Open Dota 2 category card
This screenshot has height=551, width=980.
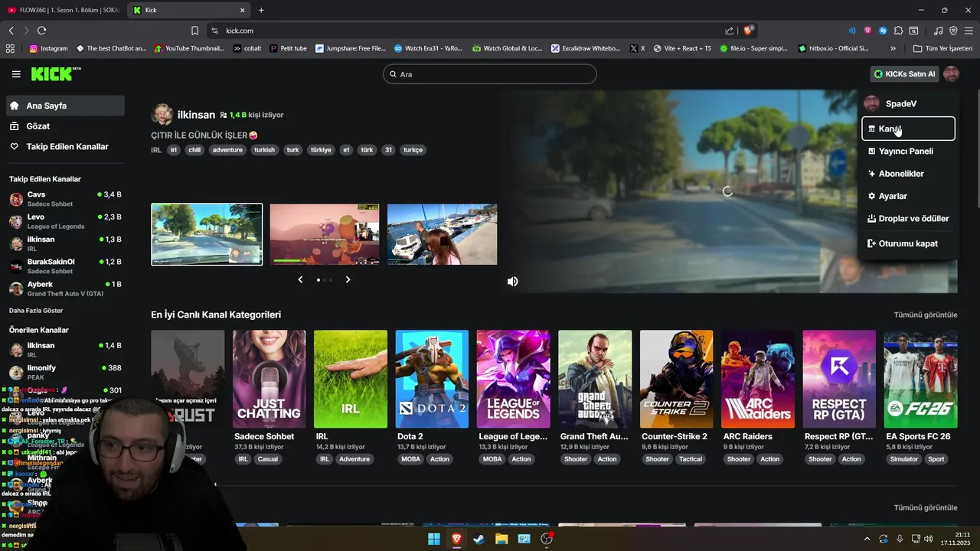pos(432,379)
